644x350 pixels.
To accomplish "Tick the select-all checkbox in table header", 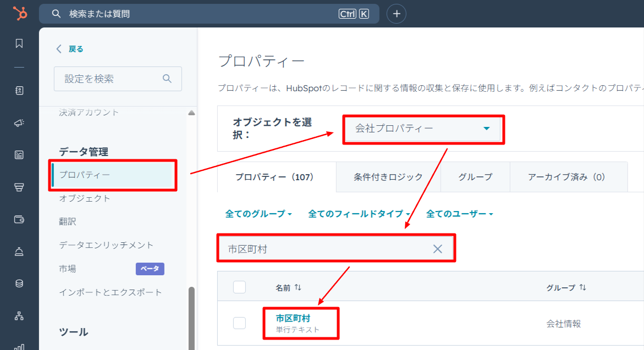I will point(240,287).
